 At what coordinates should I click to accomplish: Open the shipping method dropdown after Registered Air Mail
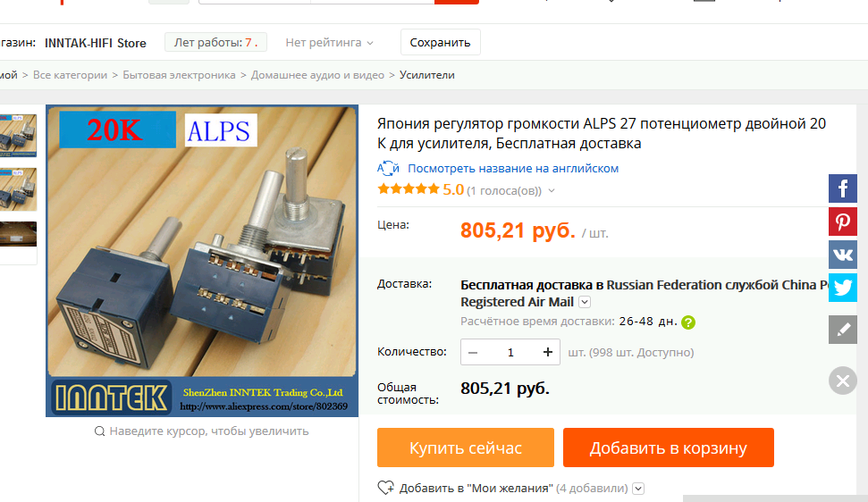click(x=585, y=302)
